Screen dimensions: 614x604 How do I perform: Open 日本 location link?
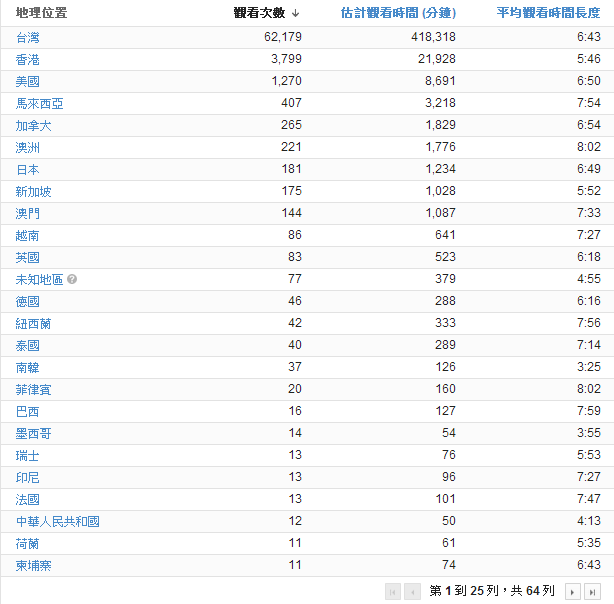click(x=27, y=169)
